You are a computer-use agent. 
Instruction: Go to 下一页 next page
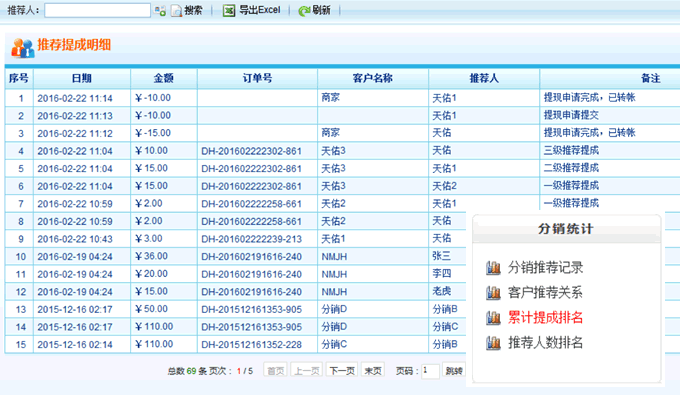click(x=342, y=371)
